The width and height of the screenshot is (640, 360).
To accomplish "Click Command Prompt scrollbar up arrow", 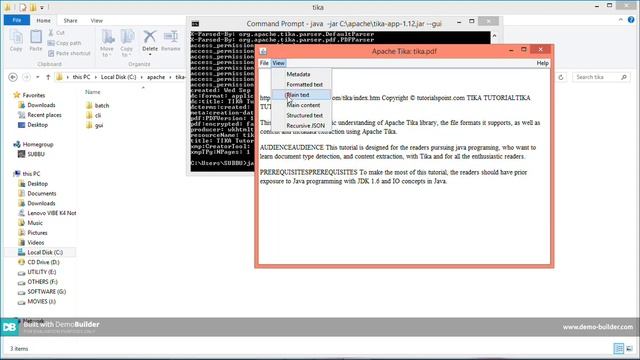I will (494, 36).
